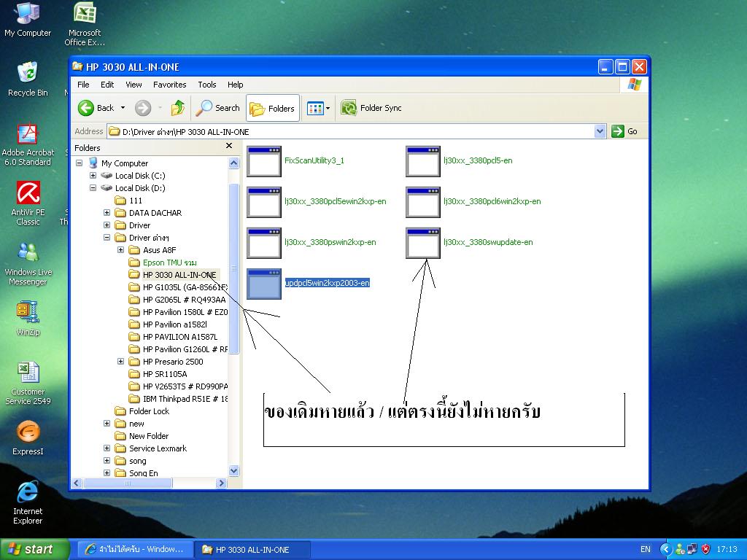
Task: Click into the Address path field
Action: (x=351, y=131)
